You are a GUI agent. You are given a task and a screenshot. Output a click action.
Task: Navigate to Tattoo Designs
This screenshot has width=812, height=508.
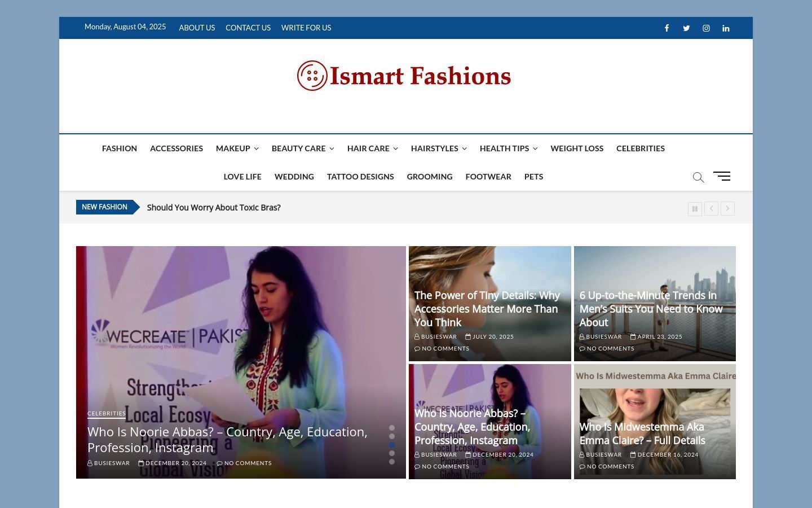click(360, 177)
